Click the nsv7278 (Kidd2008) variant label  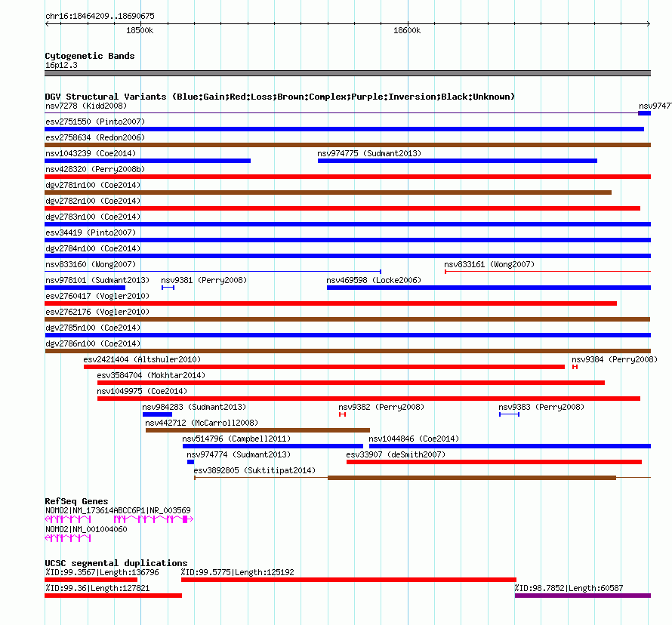tap(86, 106)
